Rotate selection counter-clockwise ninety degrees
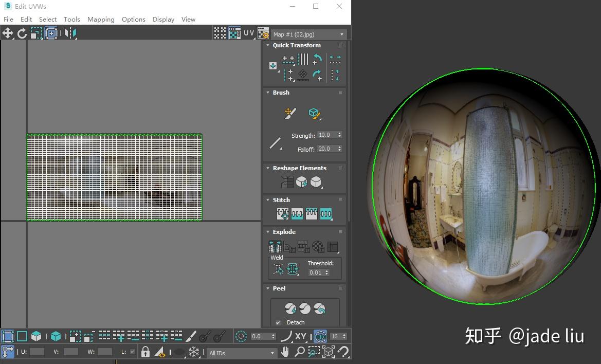601x364 pixels. coord(317,59)
